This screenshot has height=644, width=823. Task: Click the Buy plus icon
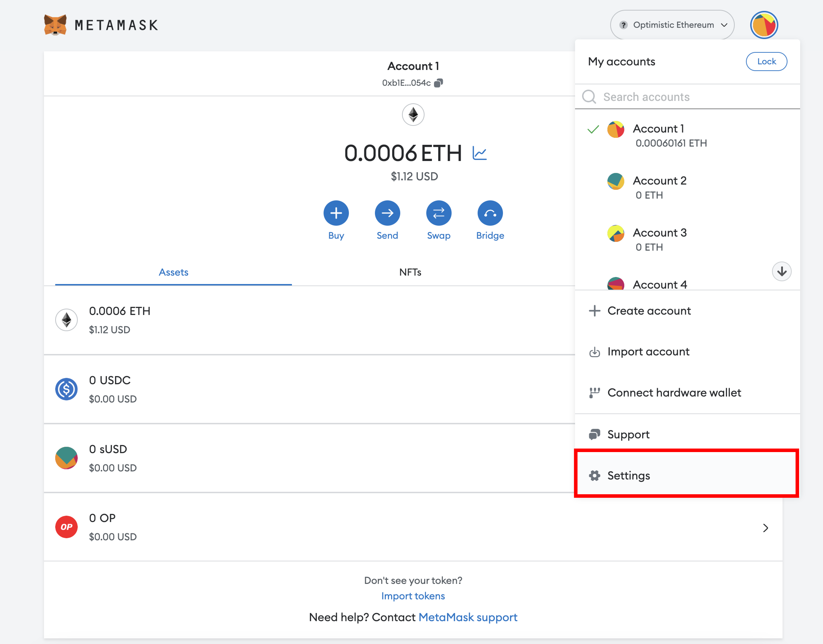point(336,213)
